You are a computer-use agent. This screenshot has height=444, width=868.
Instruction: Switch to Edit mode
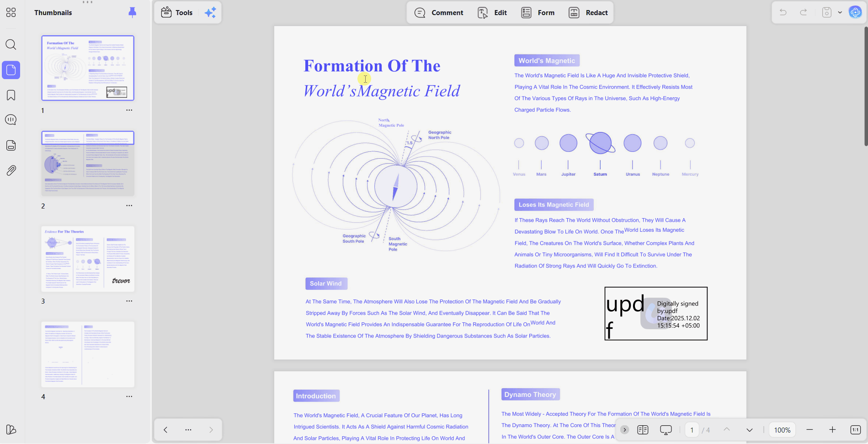pyautogui.click(x=492, y=12)
